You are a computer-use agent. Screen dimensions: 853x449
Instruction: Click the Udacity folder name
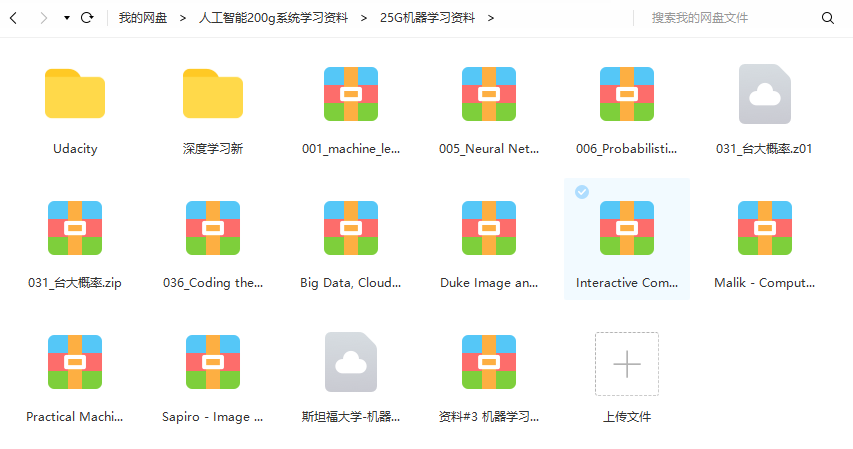coord(75,149)
